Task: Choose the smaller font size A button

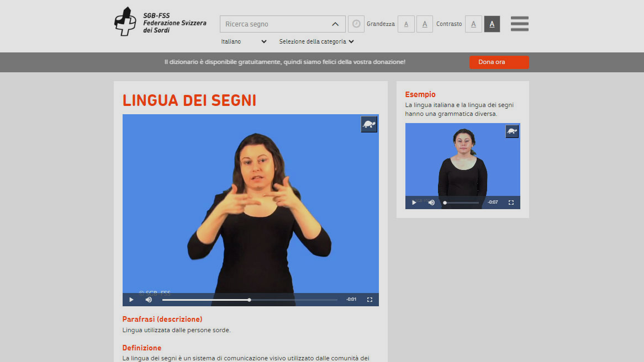Action: (406, 24)
